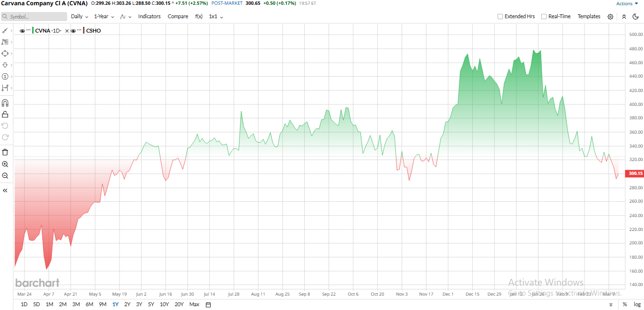The height and width of the screenshot is (310, 644).
Task: Open the Actions dropdown
Action: [x=627, y=3]
